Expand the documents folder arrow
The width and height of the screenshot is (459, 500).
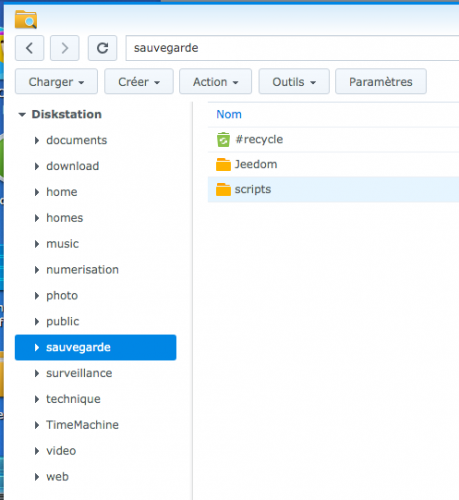pos(37,140)
